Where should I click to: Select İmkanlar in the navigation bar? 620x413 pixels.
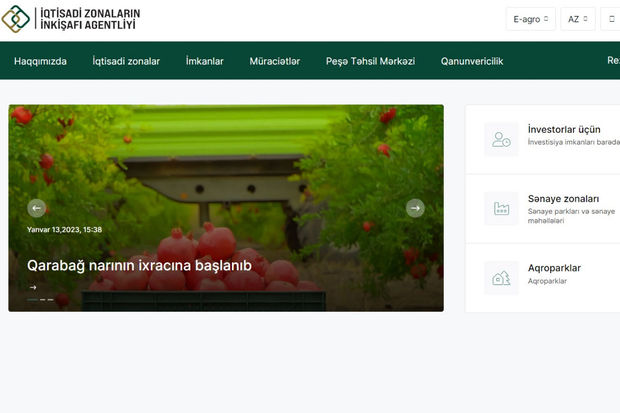[205, 61]
